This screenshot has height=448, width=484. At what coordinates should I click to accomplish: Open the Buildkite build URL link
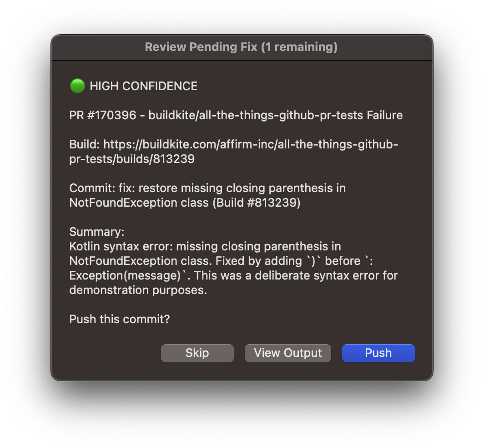point(233,144)
